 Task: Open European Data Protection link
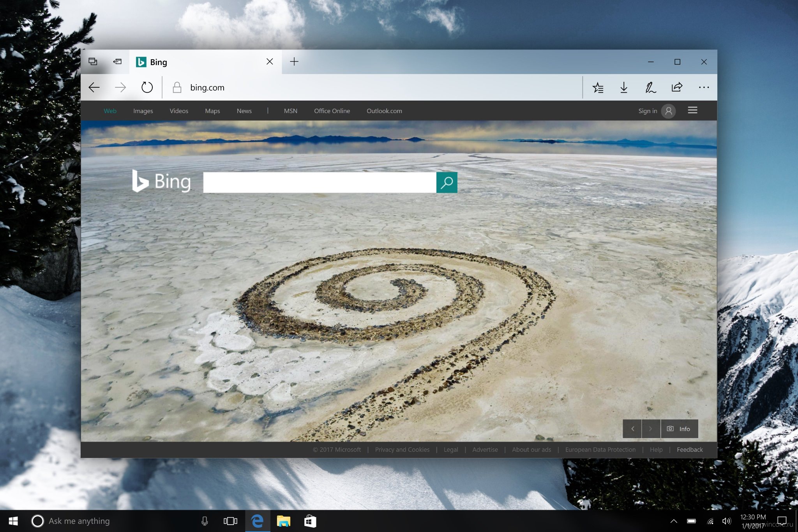pos(600,450)
